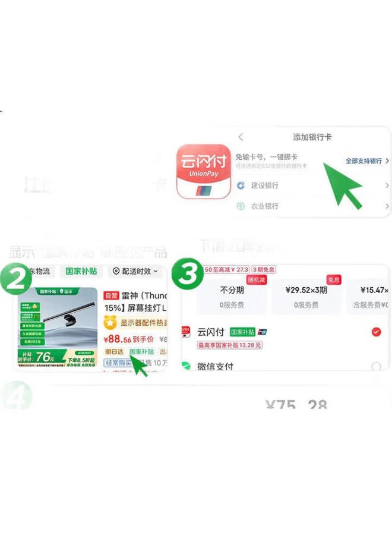Tap the location pin icon before 配送时效
Screen dimensions: 392x535
(116, 271)
